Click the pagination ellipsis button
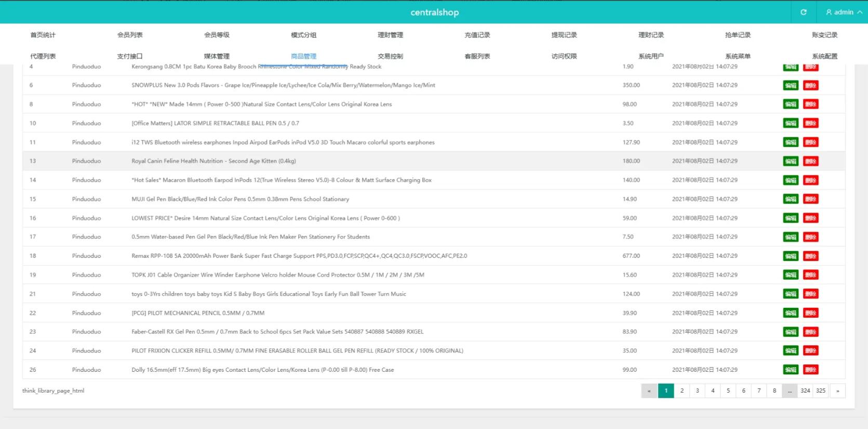This screenshot has width=868, height=429. (790, 391)
